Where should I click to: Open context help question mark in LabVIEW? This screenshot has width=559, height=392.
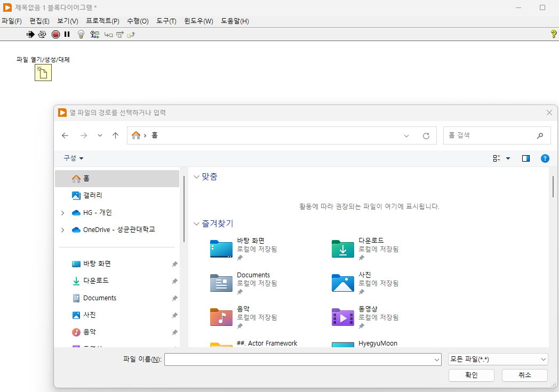tap(553, 34)
